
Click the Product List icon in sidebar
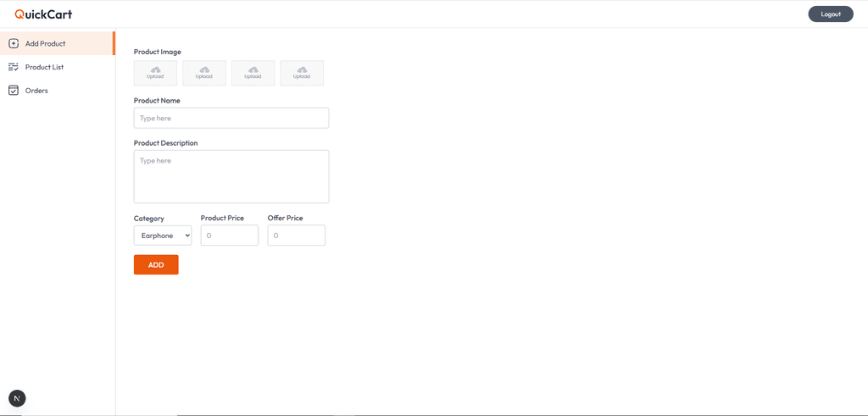pyautogui.click(x=14, y=67)
